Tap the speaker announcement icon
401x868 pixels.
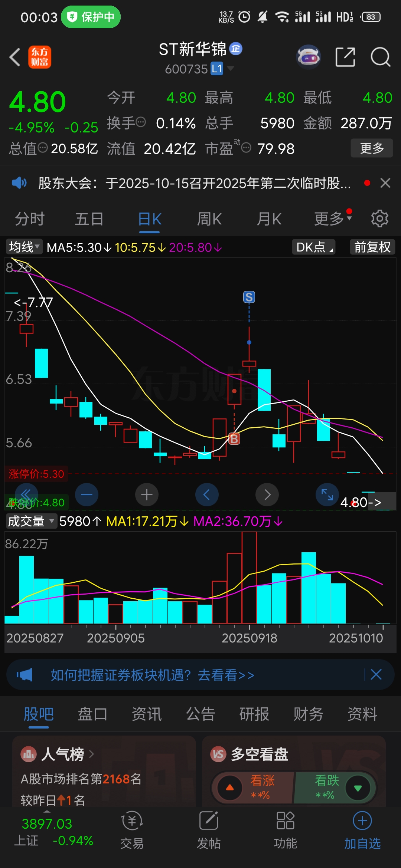(19, 183)
